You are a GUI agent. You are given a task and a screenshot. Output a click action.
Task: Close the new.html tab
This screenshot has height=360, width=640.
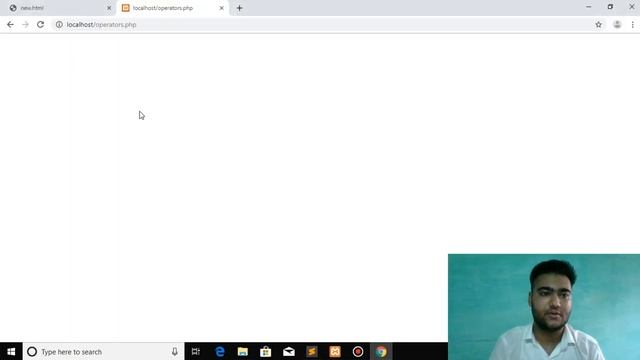109,8
